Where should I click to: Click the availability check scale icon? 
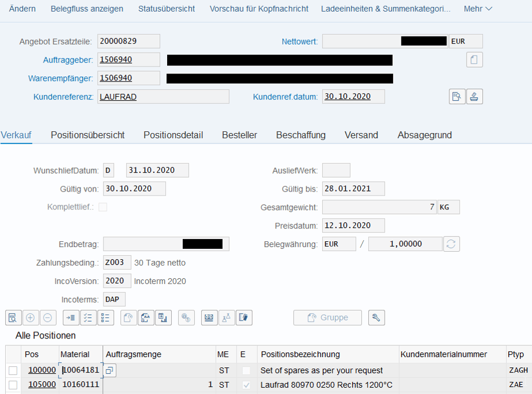(146, 318)
